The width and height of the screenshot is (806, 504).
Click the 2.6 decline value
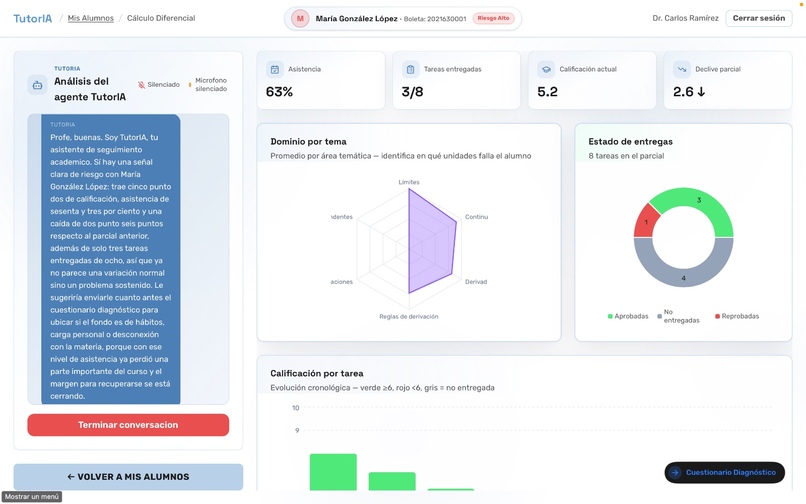(x=689, y=92)
